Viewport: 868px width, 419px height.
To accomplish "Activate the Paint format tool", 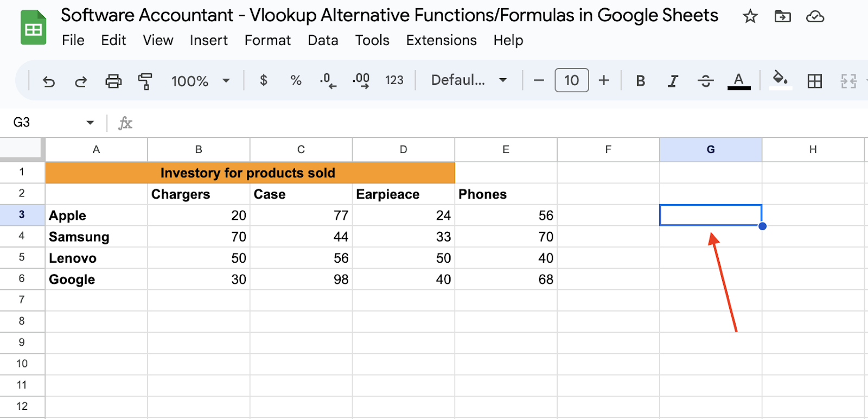I will click(145, 81).
